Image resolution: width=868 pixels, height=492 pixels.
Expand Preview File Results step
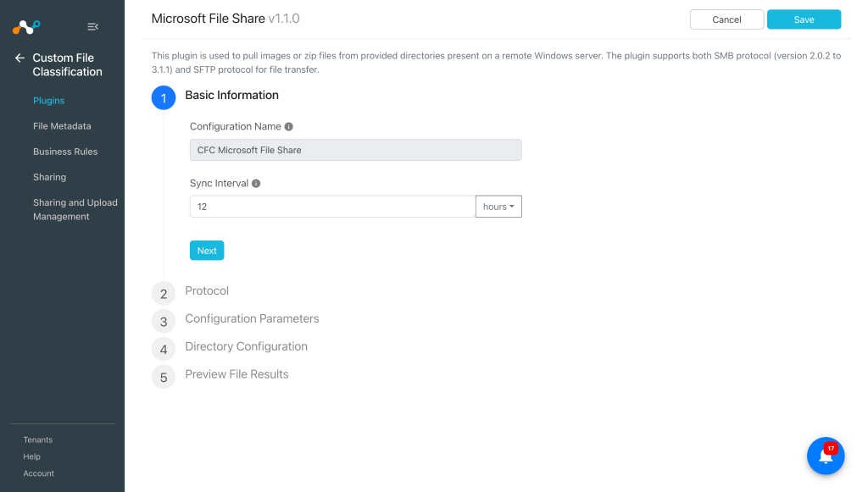[x=236, y=374]
